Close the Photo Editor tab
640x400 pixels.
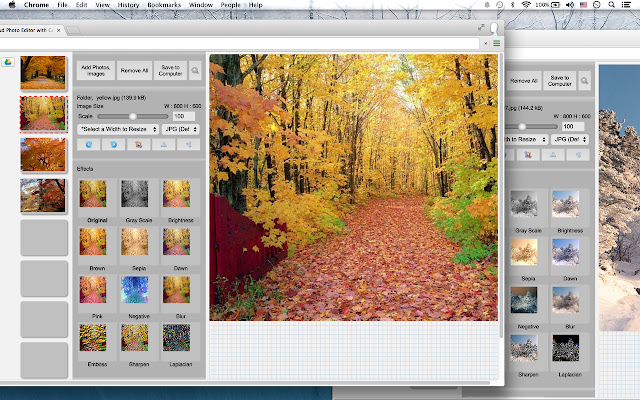coord(59,30)
